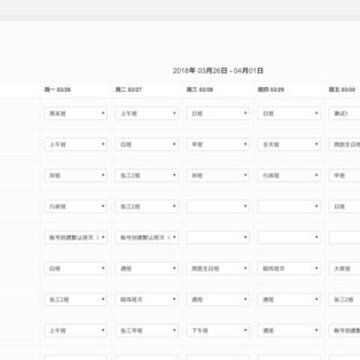Open the sixth-row shift dropdown under 03/29
This screenshot has width=360, height=360.
[289, 268]
